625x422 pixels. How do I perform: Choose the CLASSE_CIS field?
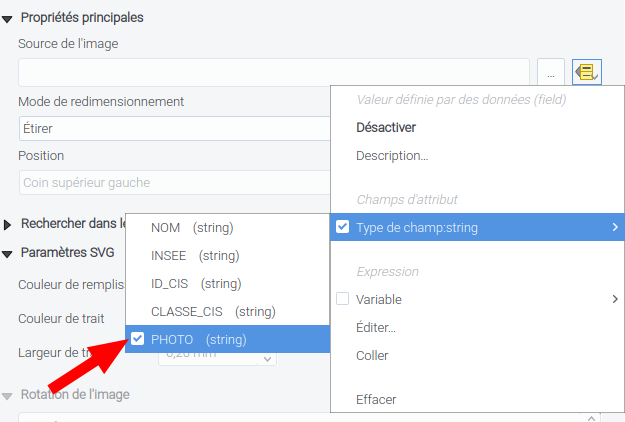click(x=212, y=311)
